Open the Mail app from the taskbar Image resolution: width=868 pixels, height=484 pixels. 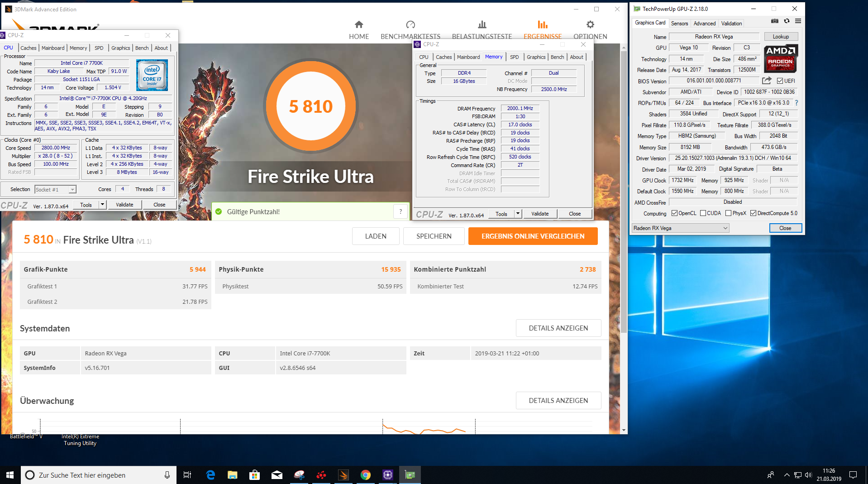point(277,475)
